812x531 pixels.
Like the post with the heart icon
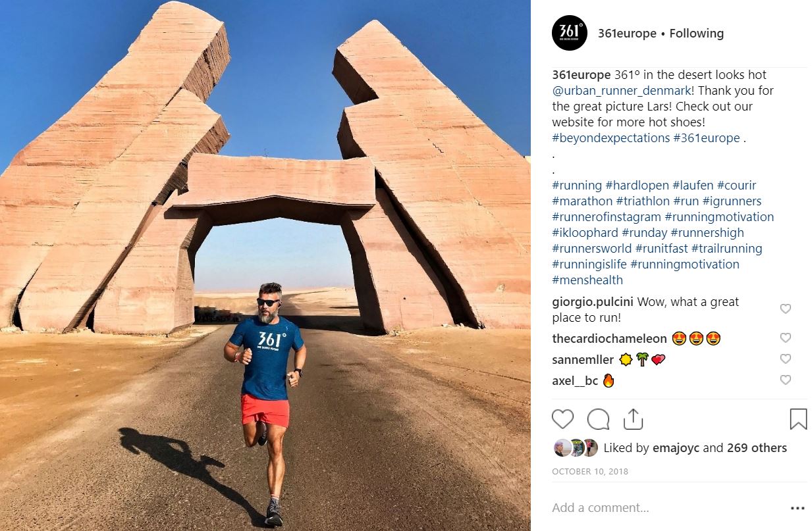pos(562,419)
